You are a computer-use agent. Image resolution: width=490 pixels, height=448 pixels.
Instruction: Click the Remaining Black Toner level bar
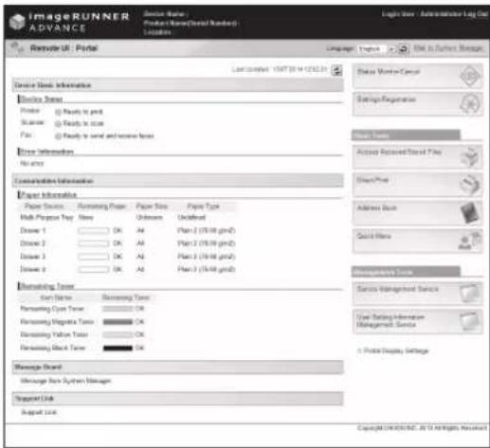(118, 348)
